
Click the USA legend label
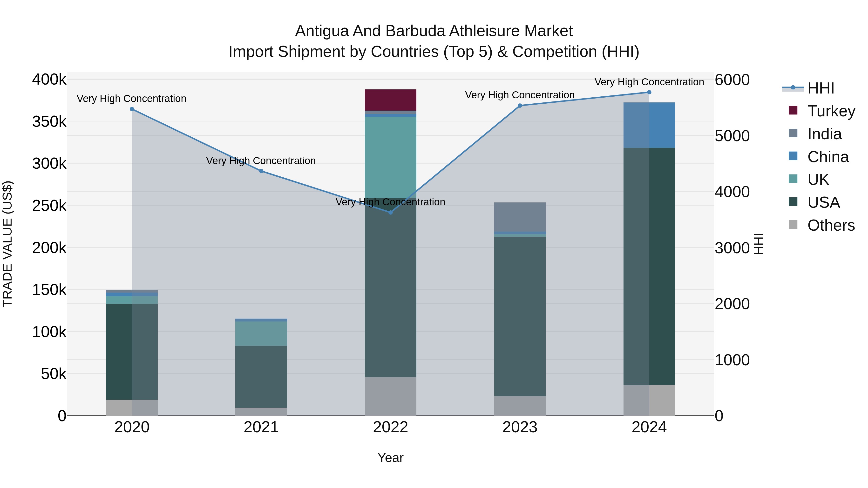coord(824,202)
